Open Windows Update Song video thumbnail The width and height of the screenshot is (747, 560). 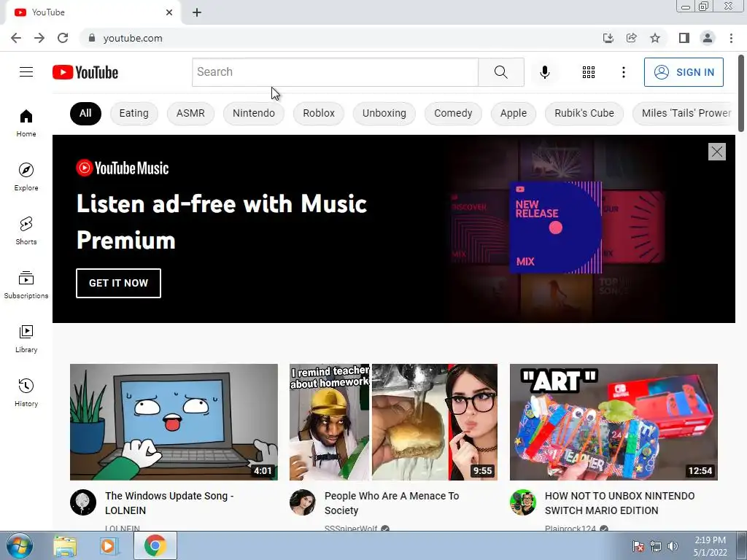point(174,422)
